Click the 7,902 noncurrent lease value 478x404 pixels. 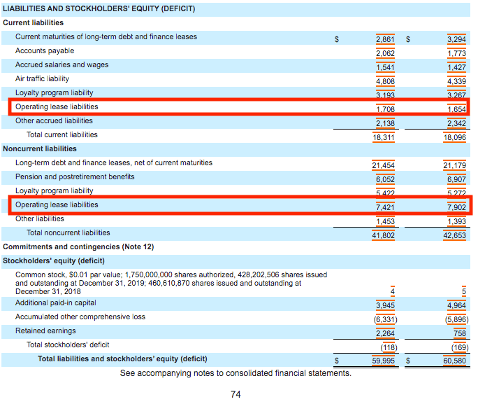click(456, 207)
